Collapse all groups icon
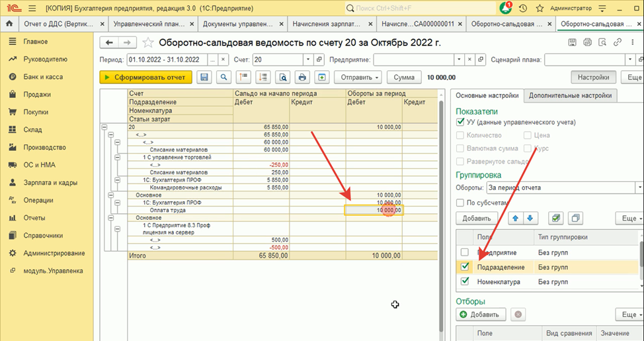 [243, 77]
